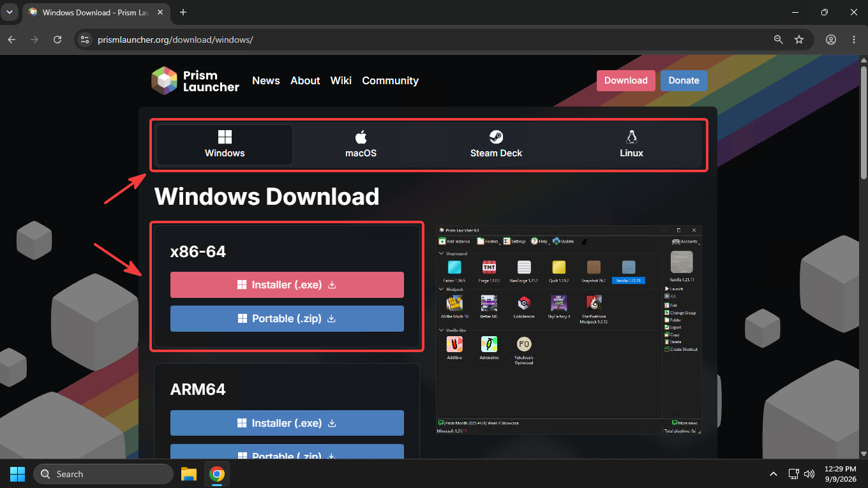Click the "x86-64" section title
Viewport: 868px width, 488px height.
tap(198, 252)
